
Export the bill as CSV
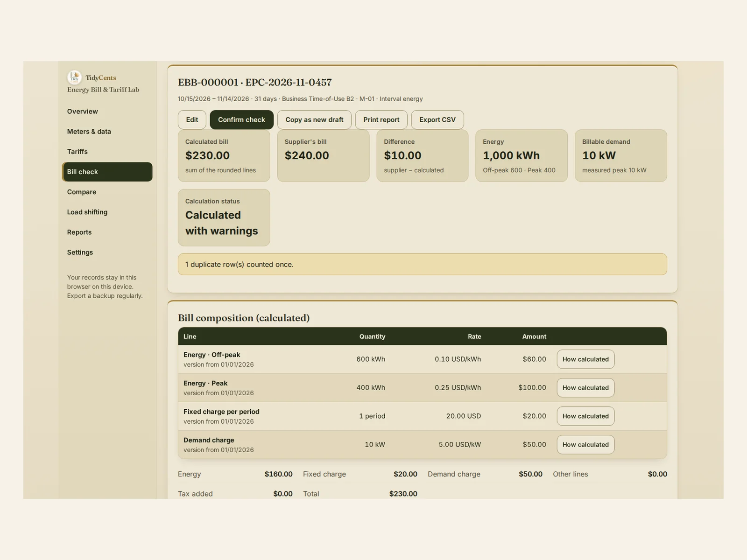point(437,120)
